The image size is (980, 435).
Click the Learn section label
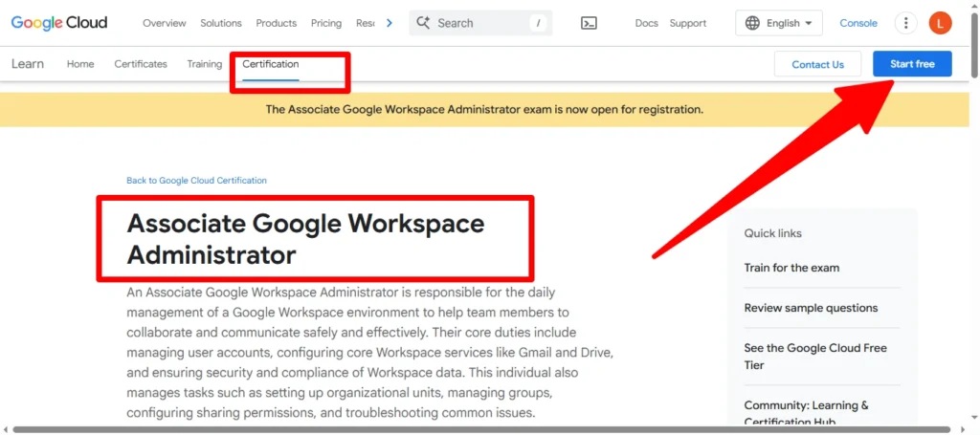click(x=28, y=64)
